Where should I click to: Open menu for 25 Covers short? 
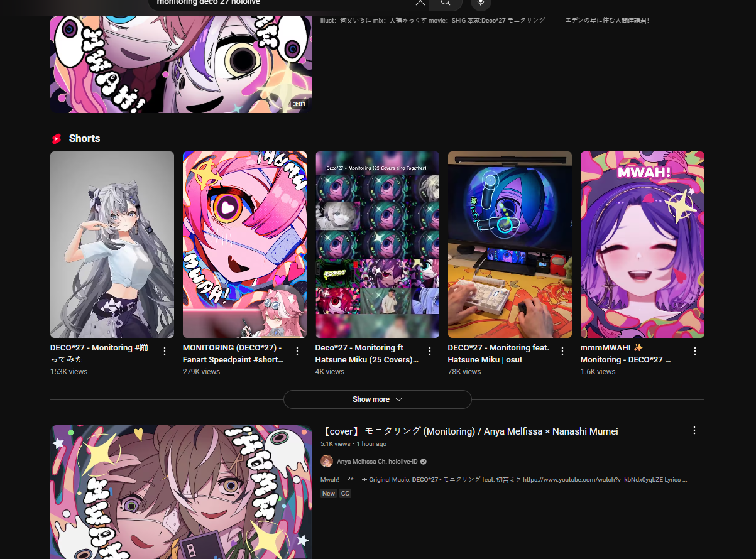click(x=430, y=351)
